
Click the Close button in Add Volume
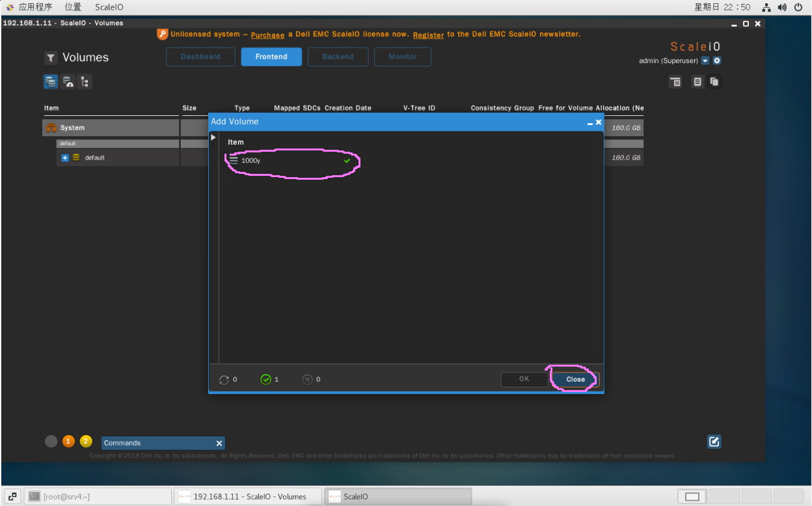click(575, 379)
